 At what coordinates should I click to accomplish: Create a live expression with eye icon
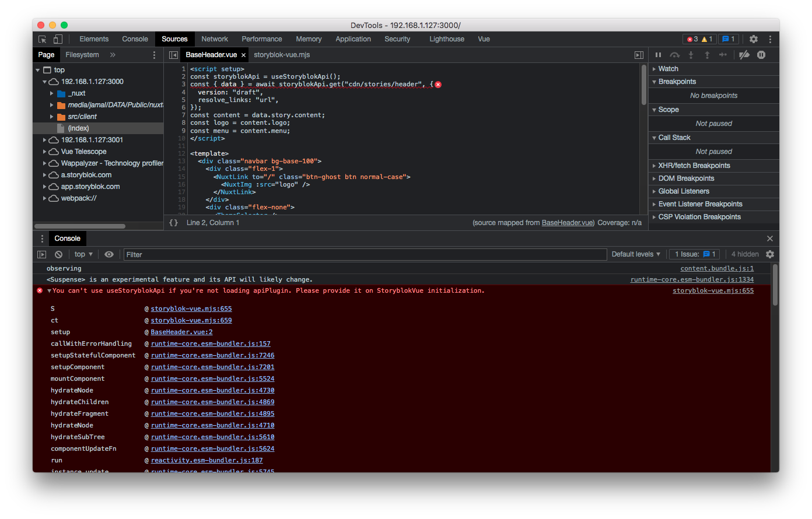(x=109, y=254)
